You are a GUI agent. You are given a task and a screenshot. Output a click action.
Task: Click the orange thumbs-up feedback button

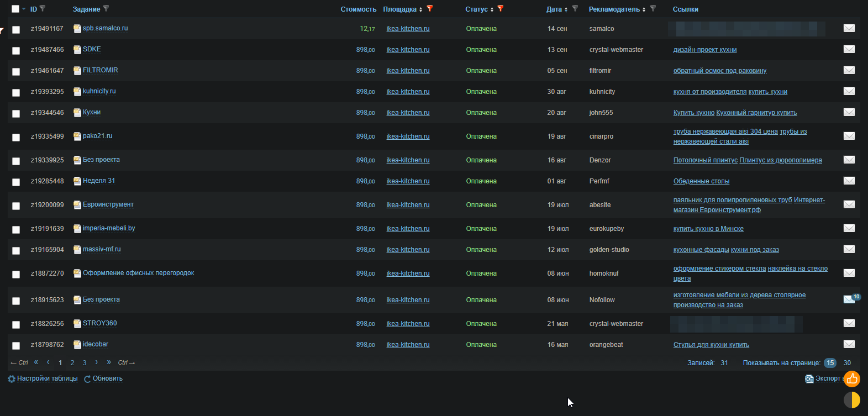852,378
